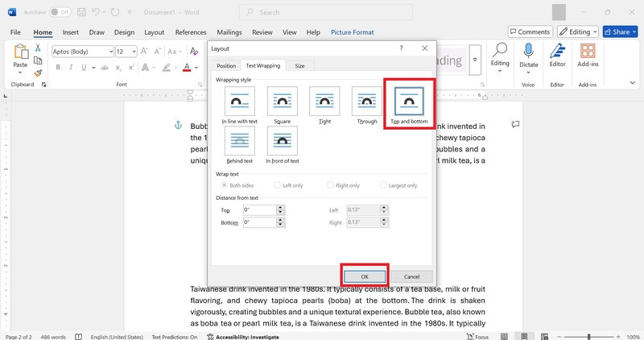Select the Left only radio button
Image resolution: width=644 pixels, height=340 pixels.
[277, 185]
